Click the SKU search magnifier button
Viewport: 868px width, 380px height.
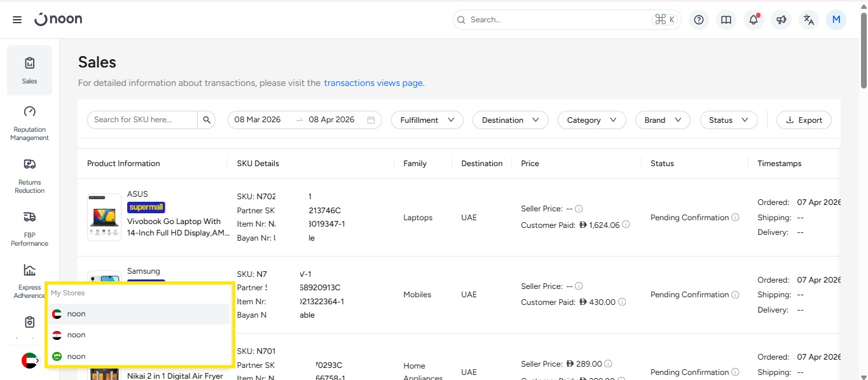pyautogui.click(x=207, y=120)
